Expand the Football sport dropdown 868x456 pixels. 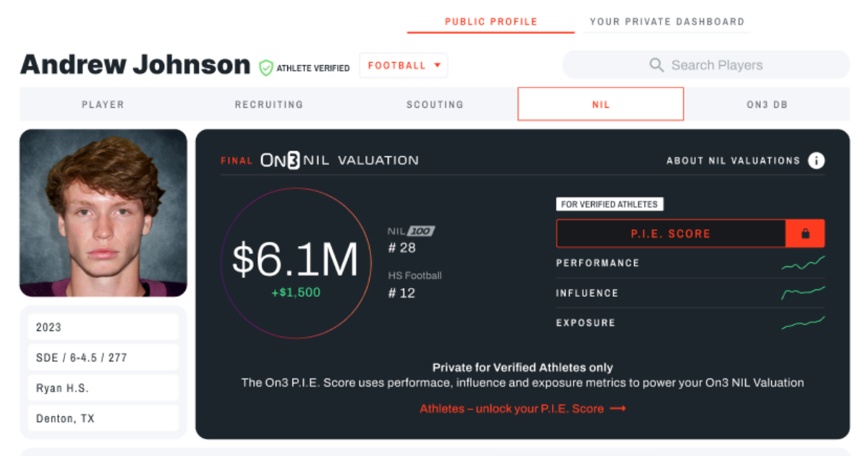pyautogui.click(x=404, y=66)
